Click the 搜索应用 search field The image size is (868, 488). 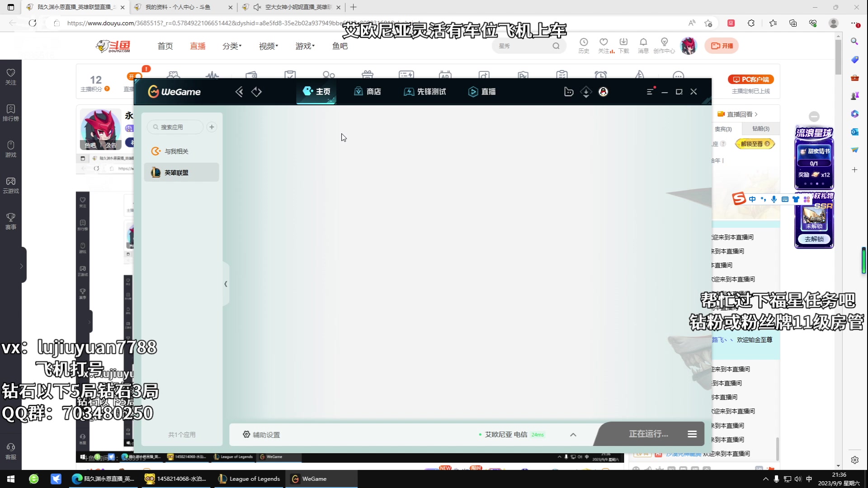click(x=175, y=127)
